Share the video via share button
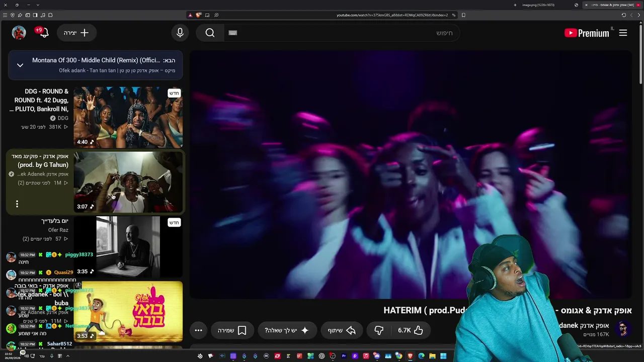The image size is (644, 362). [x=342, y=330]
